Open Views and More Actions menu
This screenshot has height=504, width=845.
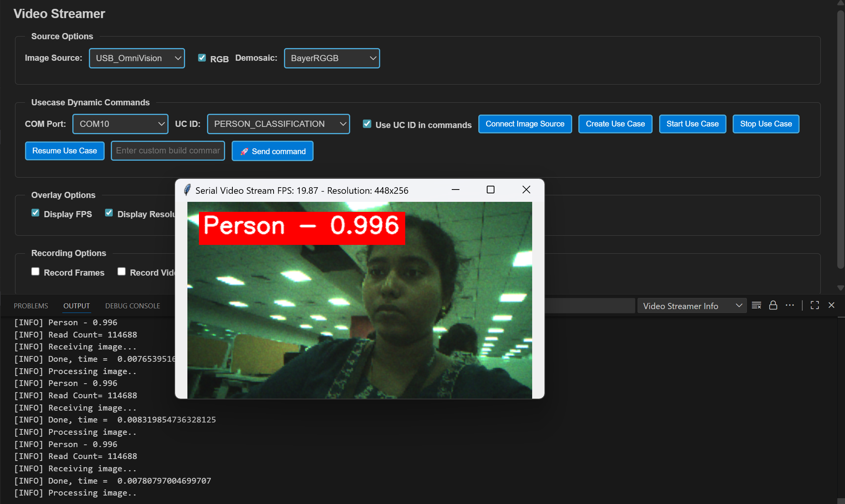(x=790, y=305)
